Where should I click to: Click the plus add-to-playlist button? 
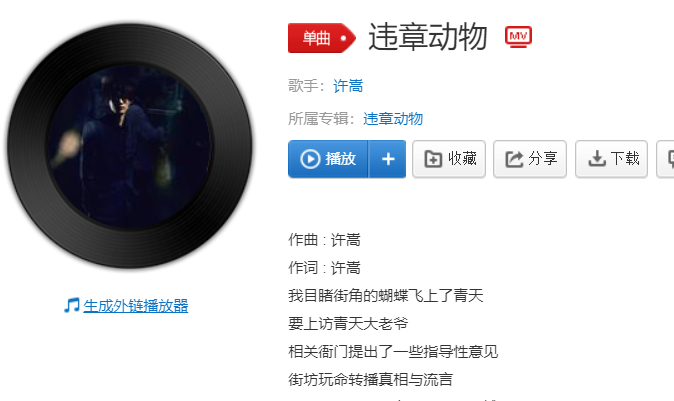(x=387, y=159)
